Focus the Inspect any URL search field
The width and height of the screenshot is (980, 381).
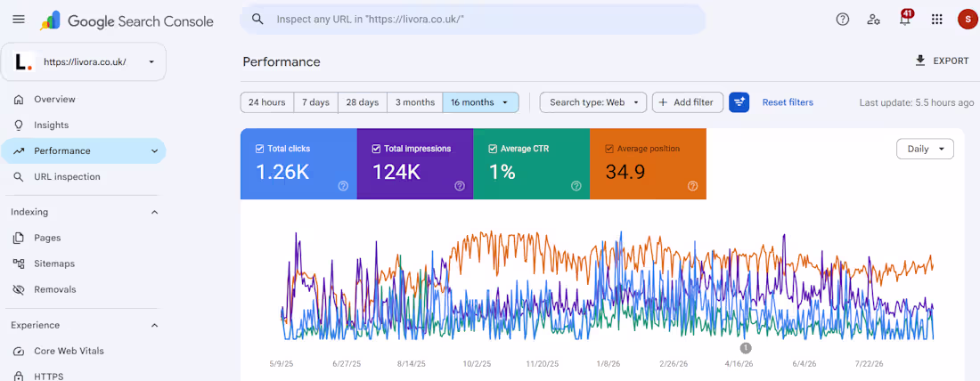[x=473, y=20]
